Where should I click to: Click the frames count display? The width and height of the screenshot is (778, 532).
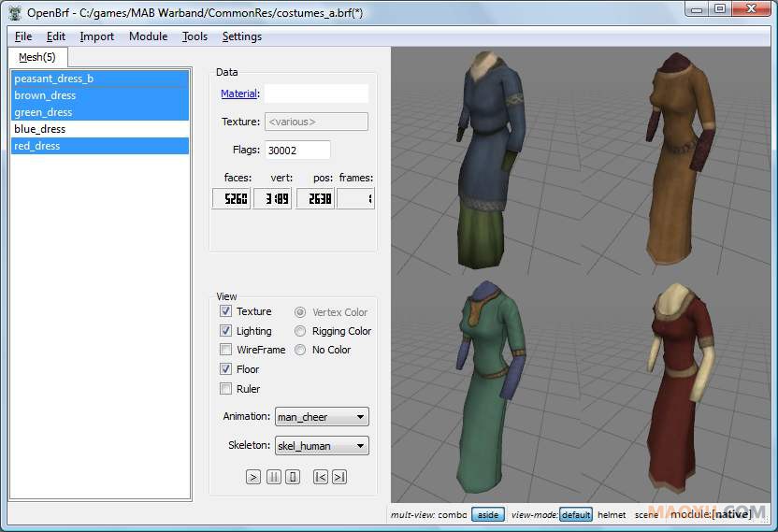coord(355,198)
